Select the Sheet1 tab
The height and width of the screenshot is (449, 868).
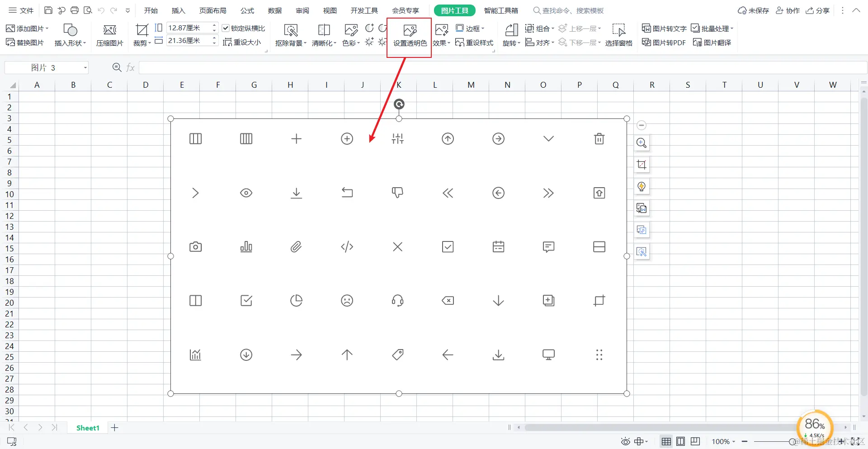(88, 428)
